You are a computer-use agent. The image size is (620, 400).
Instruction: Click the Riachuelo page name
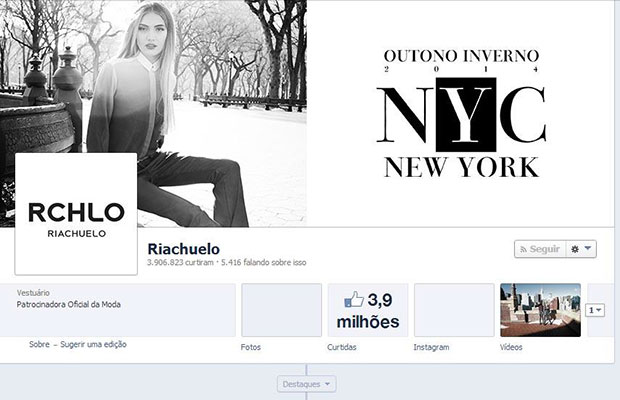[183, 249]
